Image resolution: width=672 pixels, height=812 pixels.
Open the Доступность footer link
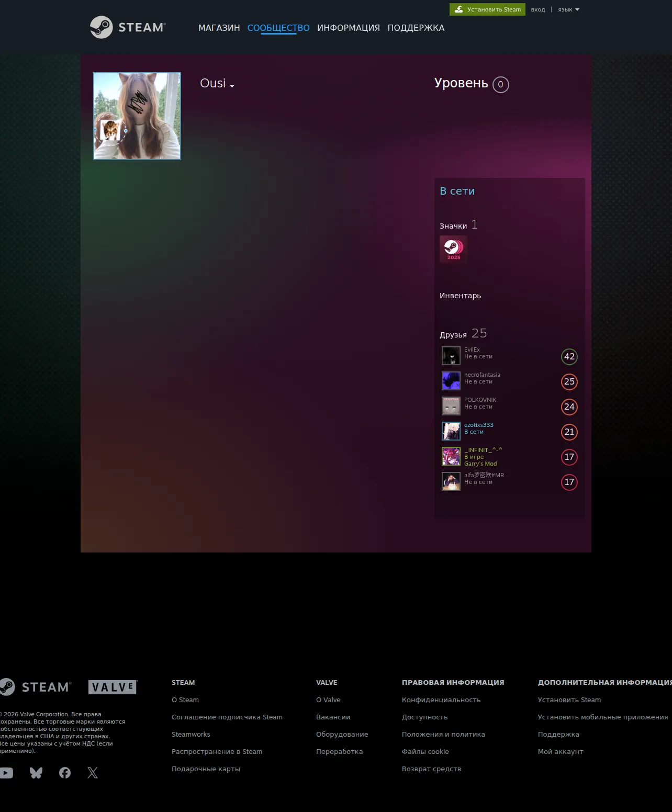point(425,717)
